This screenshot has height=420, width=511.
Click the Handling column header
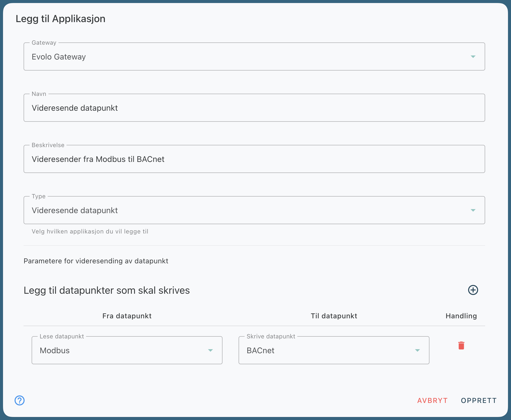pyautogui.click(x=461, y=316)
